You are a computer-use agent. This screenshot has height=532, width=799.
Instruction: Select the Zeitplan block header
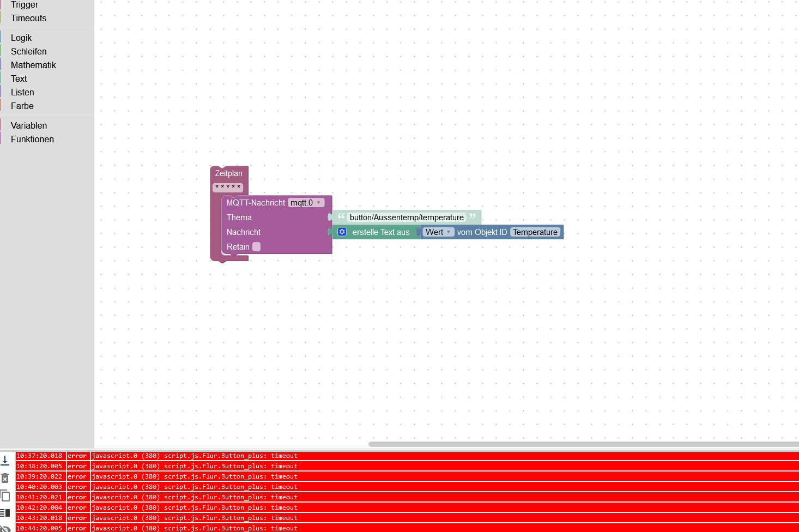click(228, 173)
